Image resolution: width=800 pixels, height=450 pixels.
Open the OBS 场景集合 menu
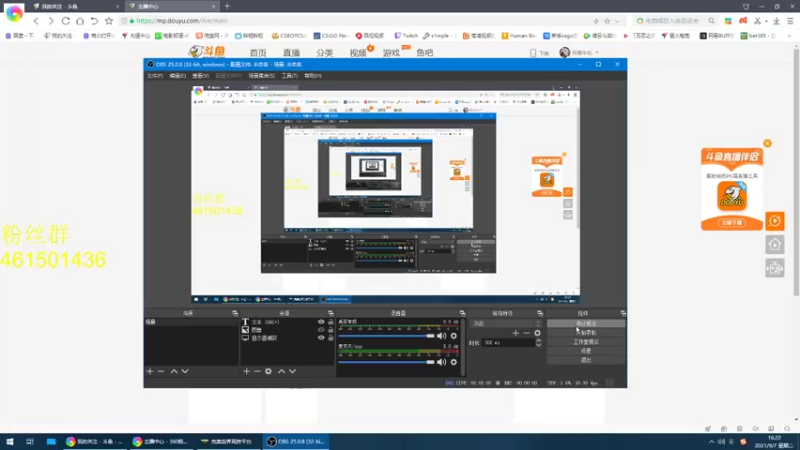[x=262, y=76]
